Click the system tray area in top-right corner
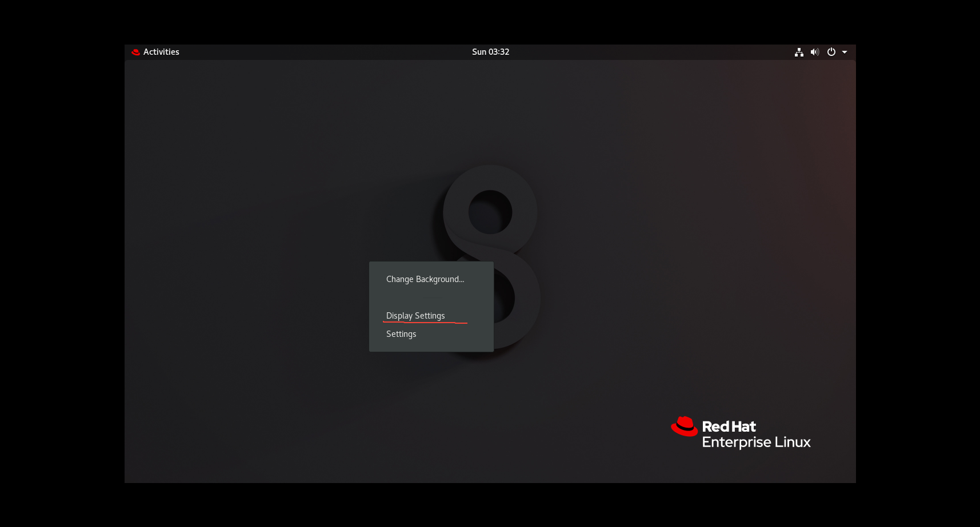980x527 pixels. click(821, 51)
